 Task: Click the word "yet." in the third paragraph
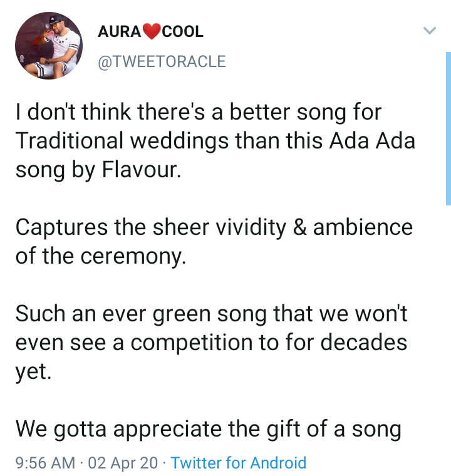point(33,371)
